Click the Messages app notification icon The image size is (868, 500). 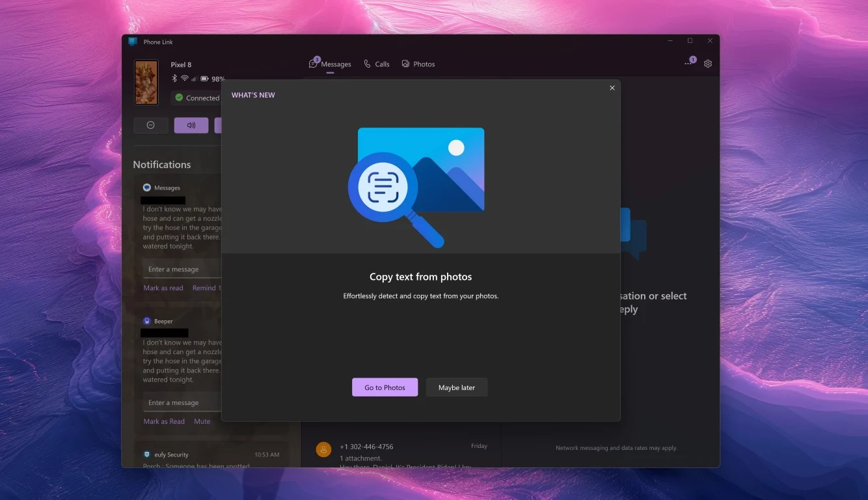(x=147, y=187)
